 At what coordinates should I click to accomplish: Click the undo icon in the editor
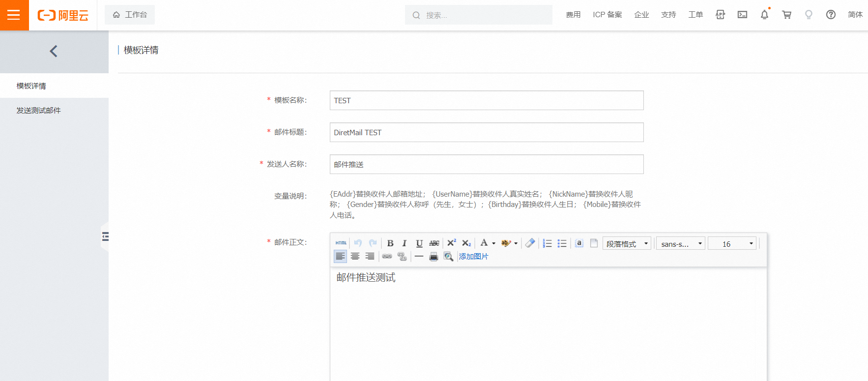[358, 243]
